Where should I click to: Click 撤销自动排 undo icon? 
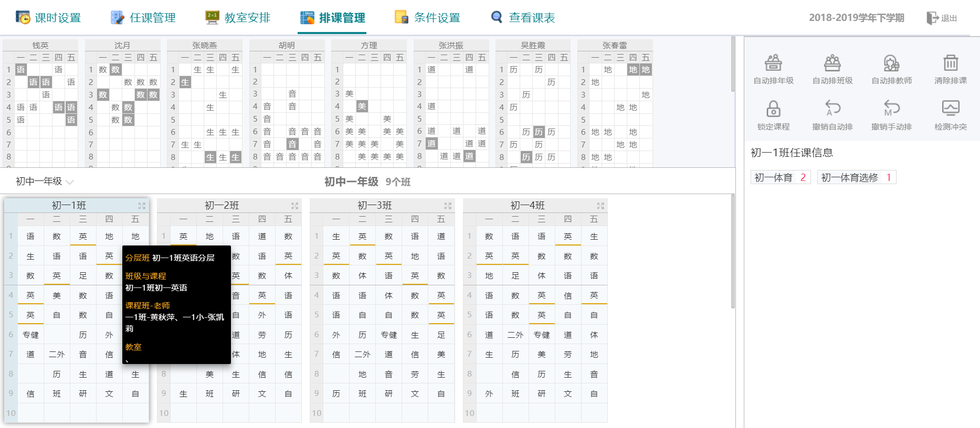[833, 108]
